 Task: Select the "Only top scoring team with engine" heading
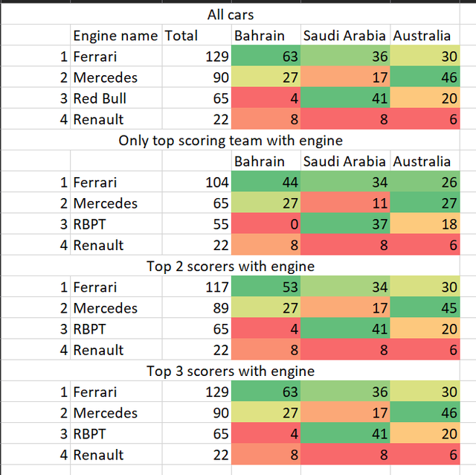231,140
